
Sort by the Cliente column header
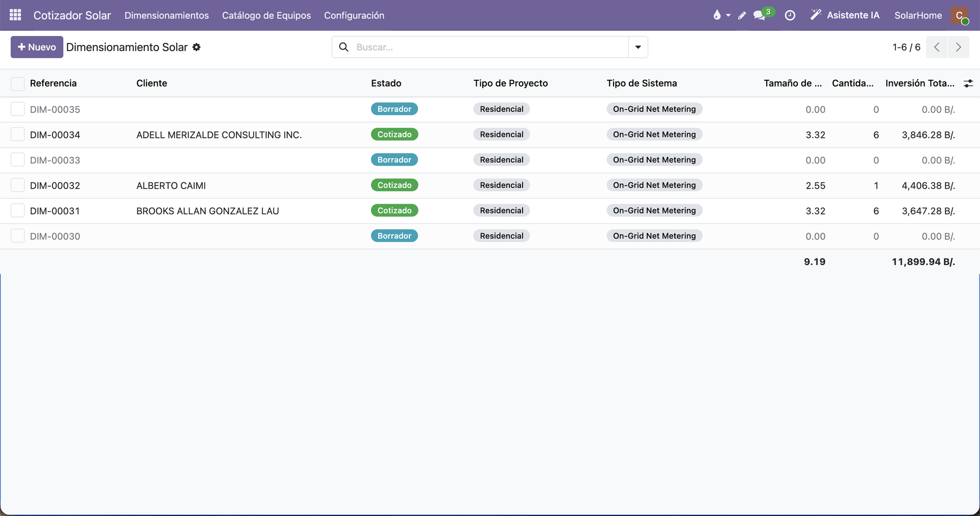152,83
